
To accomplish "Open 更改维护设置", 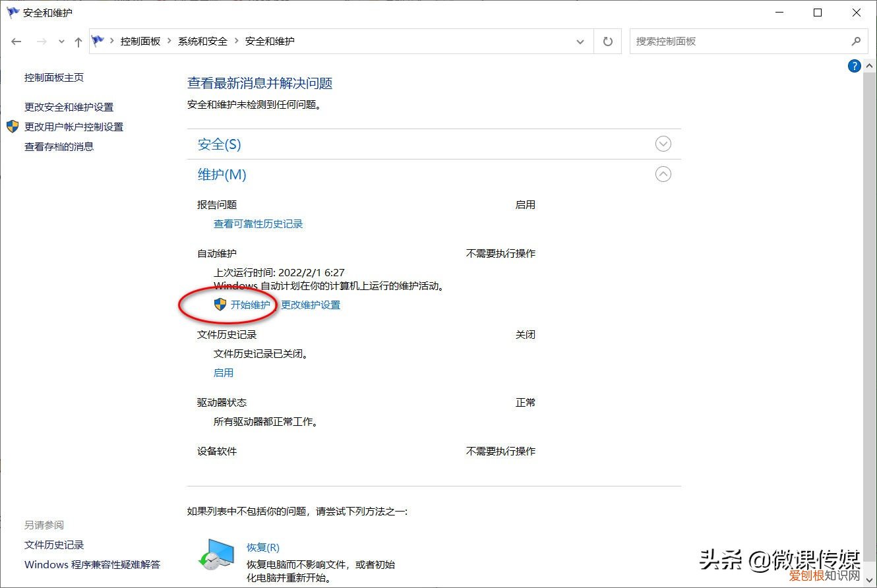I will pyautogui.click(x=311, y=305).
